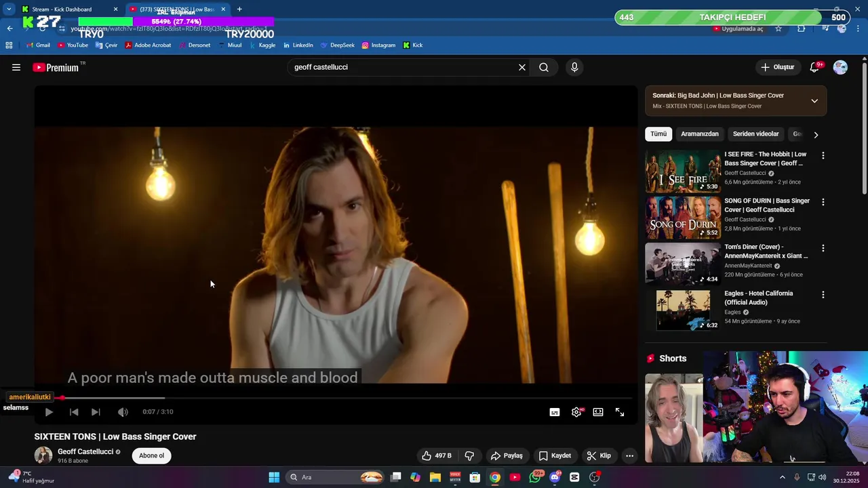Click the Paylaş share button
The width and height of the screenshot is (868, 488).
click(x=507, y=455)
